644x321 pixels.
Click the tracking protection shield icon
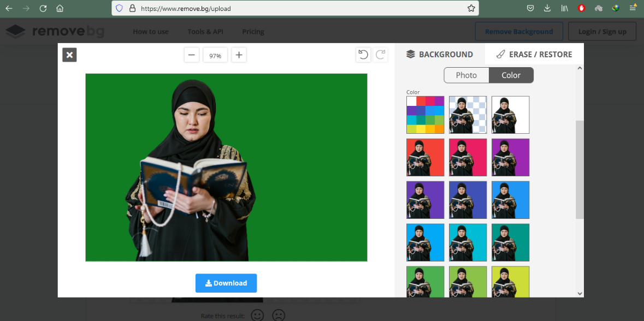coord(119,8)
